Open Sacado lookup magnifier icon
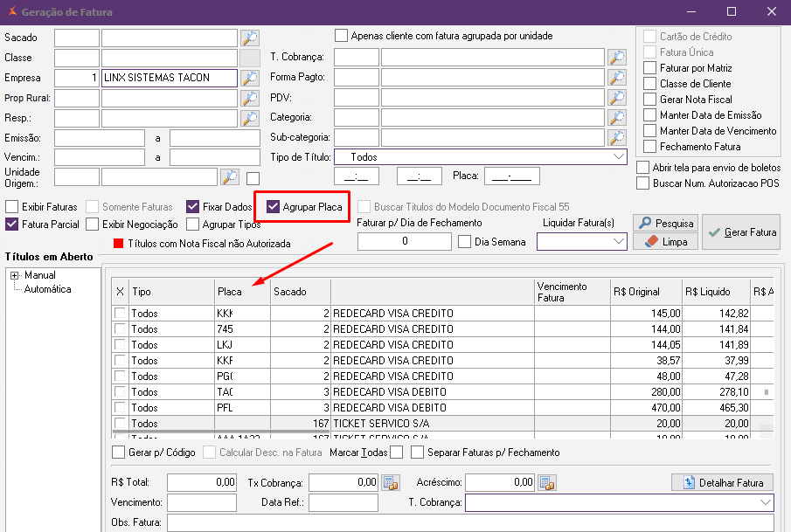791x532 pixels. pyautogui.click(x=250, y=38)
